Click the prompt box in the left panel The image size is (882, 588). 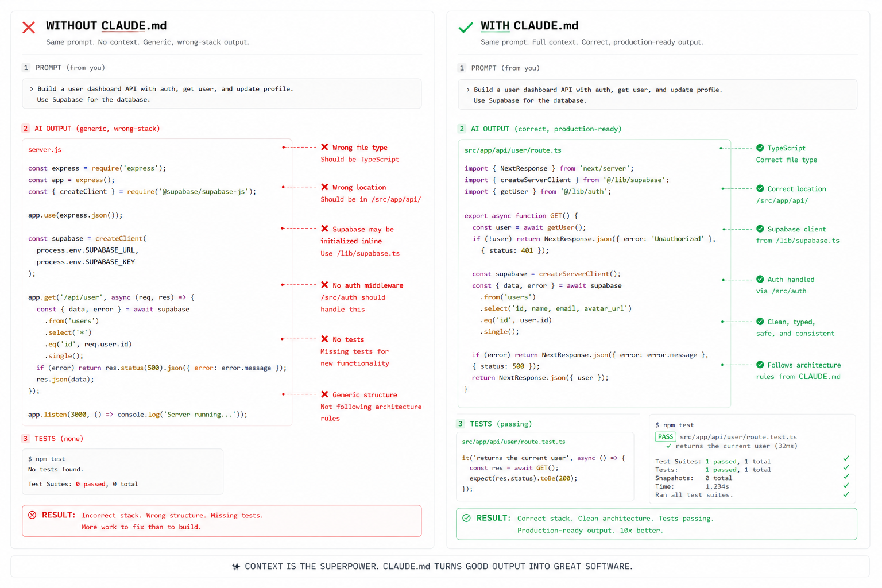pos(222,94)
